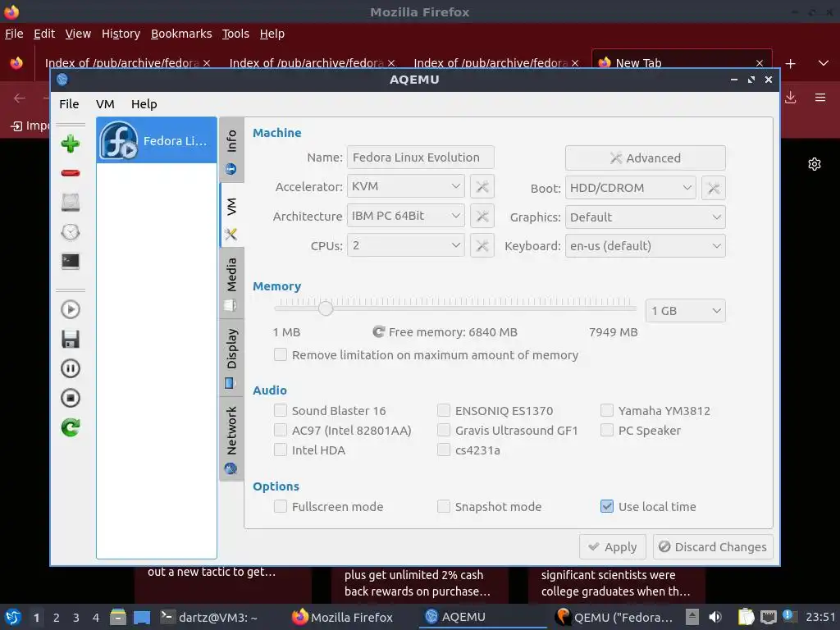
Task: Click New Tab settings gear icon
Action: point(815,164)
